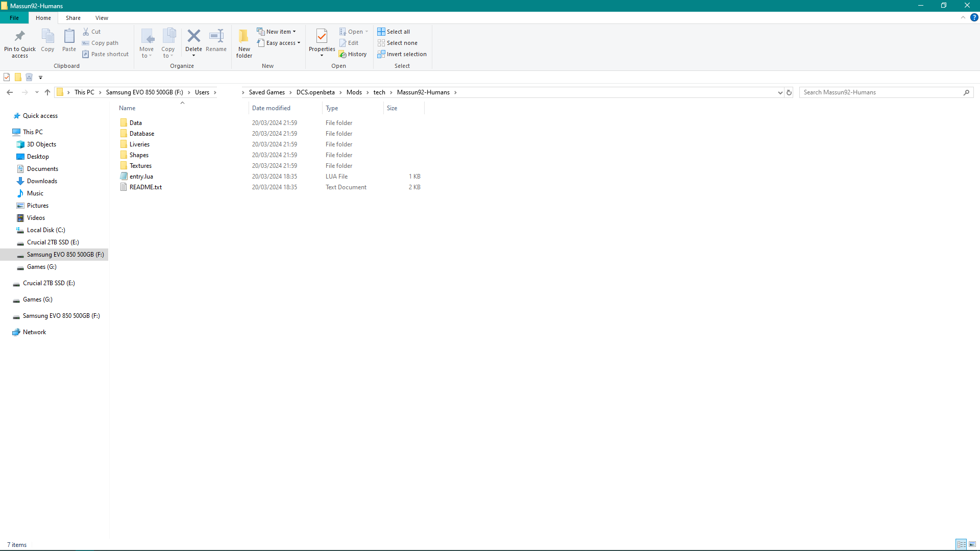The width and height of the screenshot is (980, 551).
Task: Go back with the Back arrow
Action: pyautogui.click(x=10, y=92)
